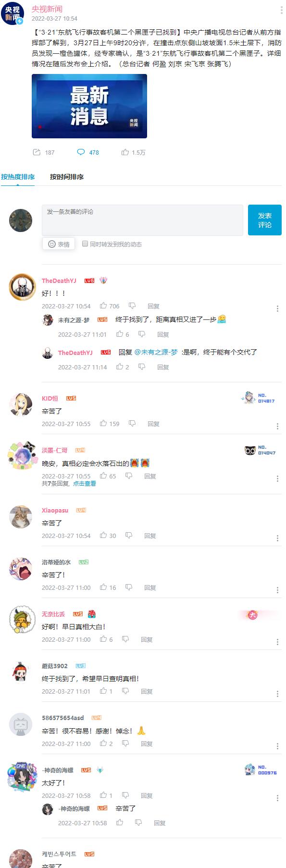Reply to 未有之源-梦's comment via 回复
This screenshot has height=868, width=286.
pyautogui.click(x=163, y=334)
